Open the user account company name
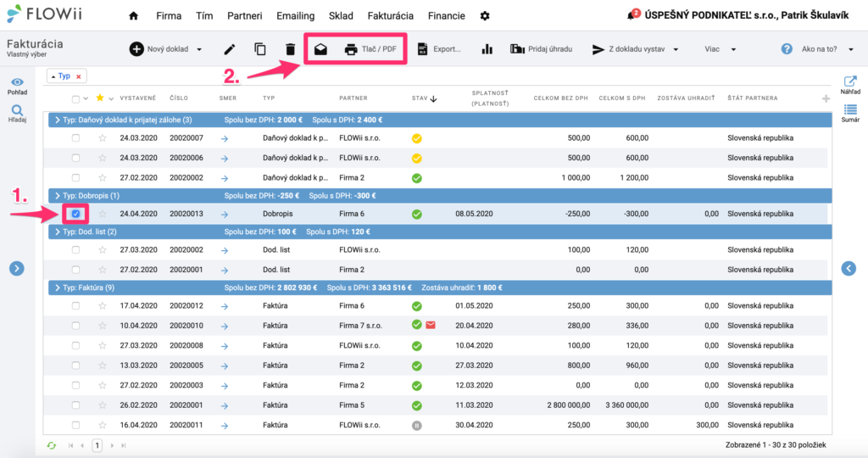 point(746,15)
